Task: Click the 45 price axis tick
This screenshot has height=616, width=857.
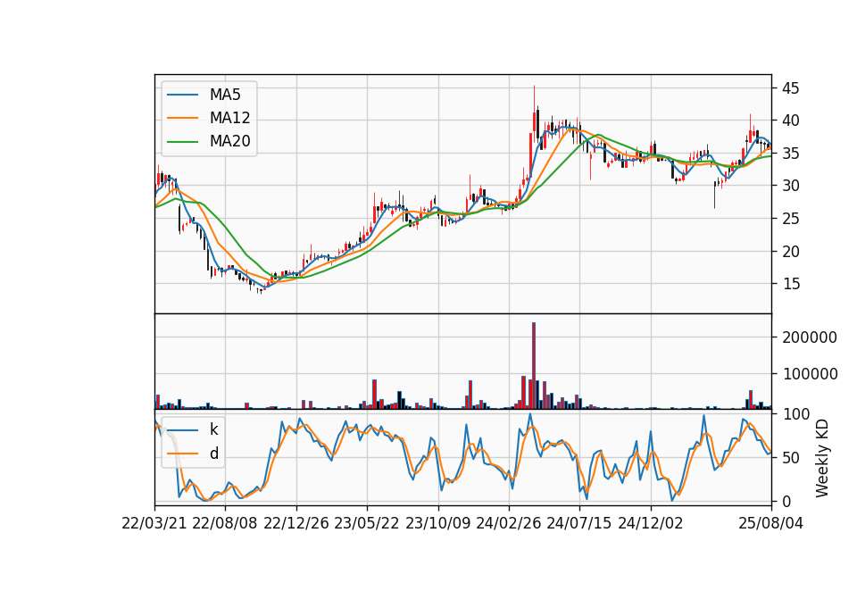Action: point(790,88)
